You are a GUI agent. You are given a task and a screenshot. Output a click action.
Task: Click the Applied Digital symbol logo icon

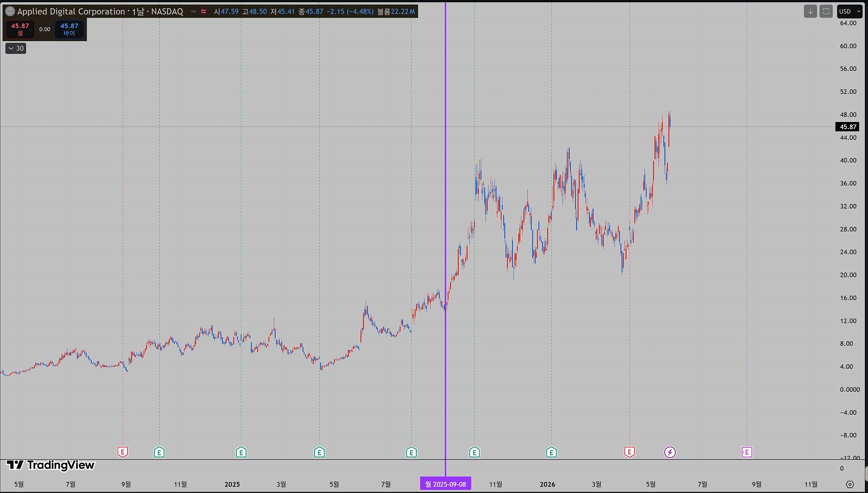pos(9,12)
